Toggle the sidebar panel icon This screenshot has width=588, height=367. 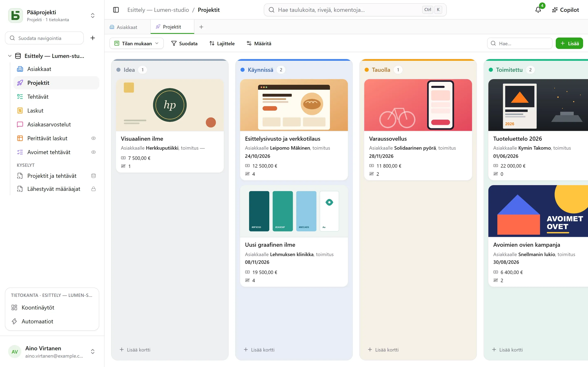[x=116, y=10]
